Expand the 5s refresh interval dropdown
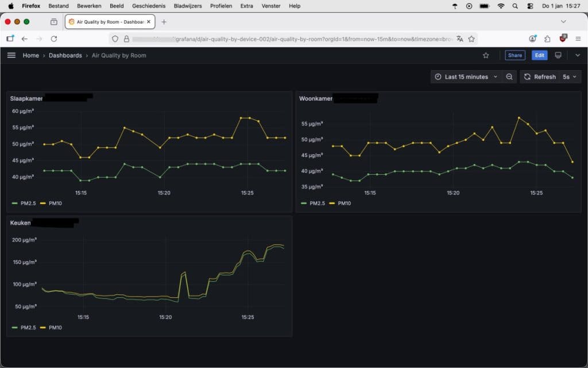This screenshot has height=368, width=588. [x=569, y=77]
